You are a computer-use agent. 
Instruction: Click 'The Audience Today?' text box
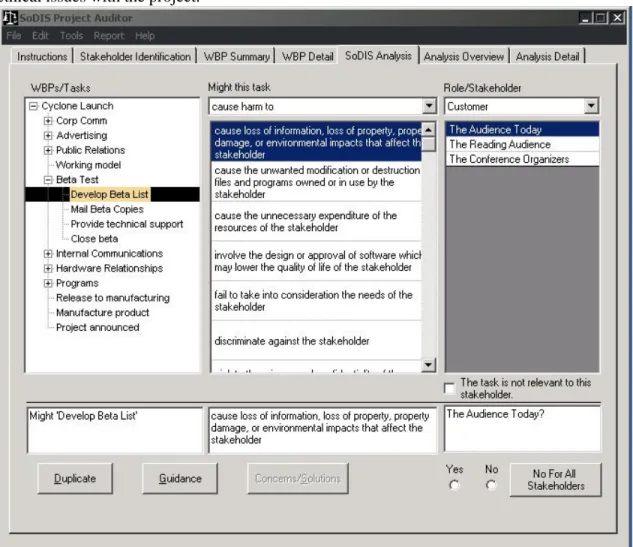(x=522, y=429)
